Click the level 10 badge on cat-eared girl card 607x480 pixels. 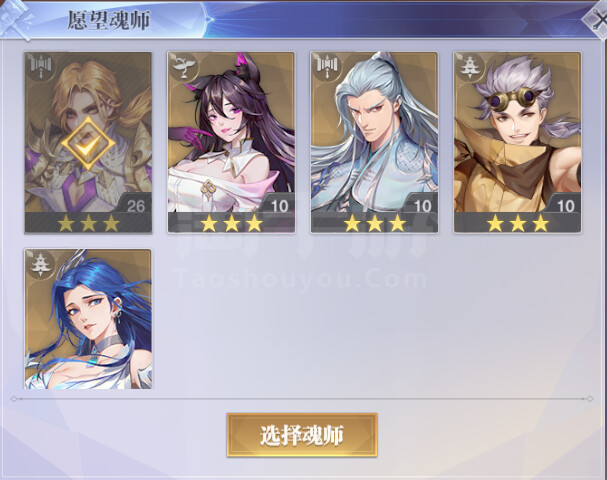coord(279,206)
